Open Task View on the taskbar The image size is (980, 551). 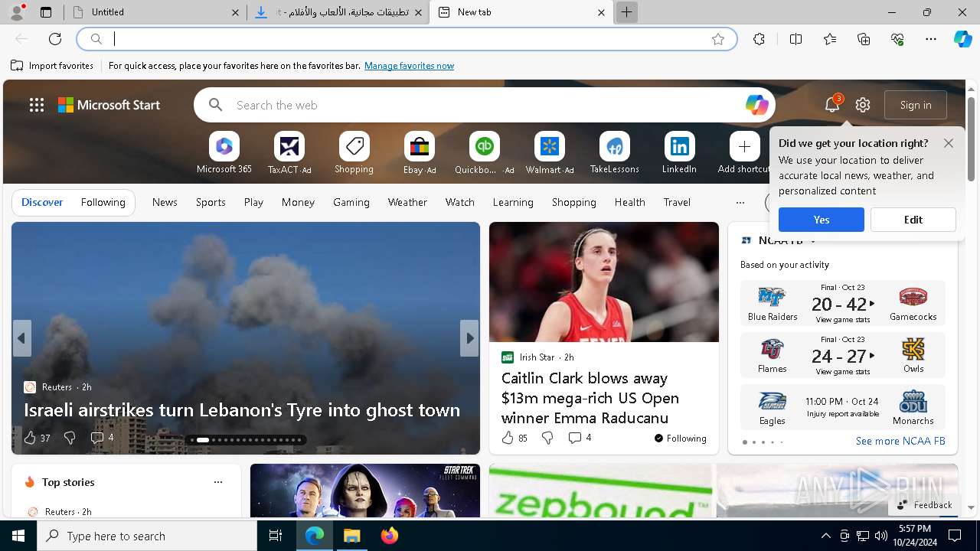(276, 536)
